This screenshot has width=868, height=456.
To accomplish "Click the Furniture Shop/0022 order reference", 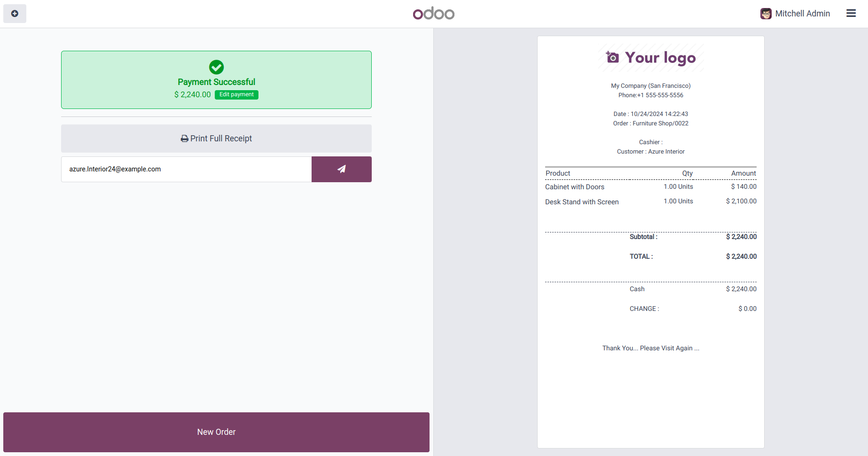I will point(660,124).
